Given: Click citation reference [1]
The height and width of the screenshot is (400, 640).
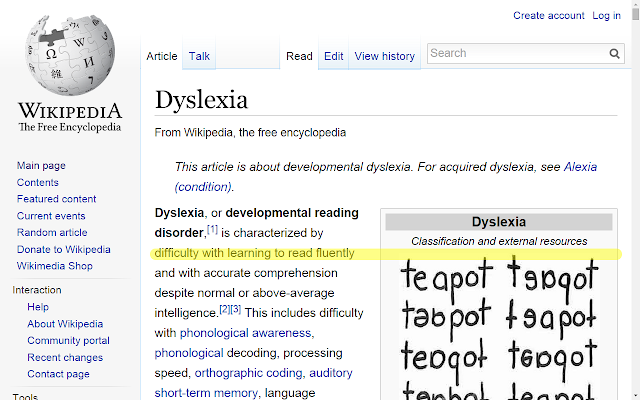Looking at the screenshot, I should (212, 229).
